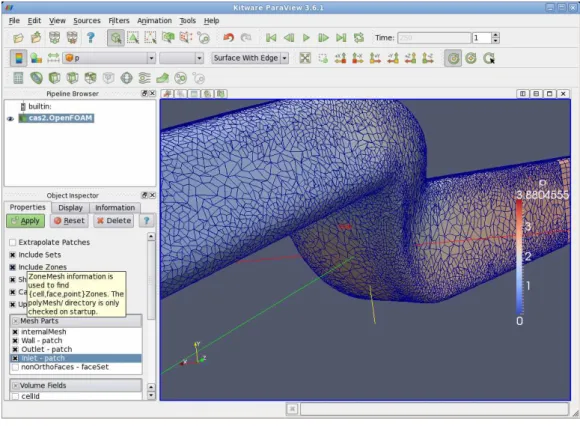Viewport: 580px width, 426px height.
Task: Open the empty vector component dropdown
Action: [181, 58]
